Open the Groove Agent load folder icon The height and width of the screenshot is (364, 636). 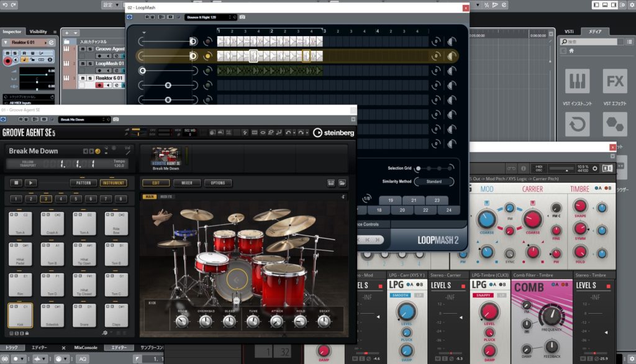click(x=342, y=183)
